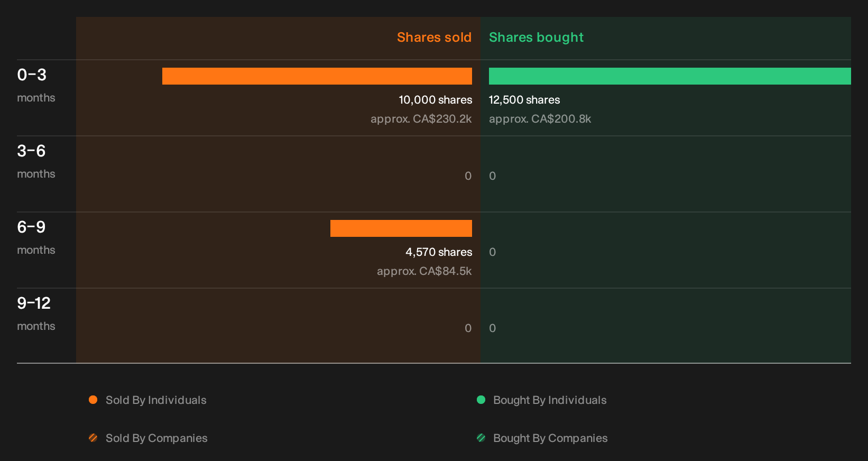Click the 3-6 months shares bought zero

(x=493, y=176)
